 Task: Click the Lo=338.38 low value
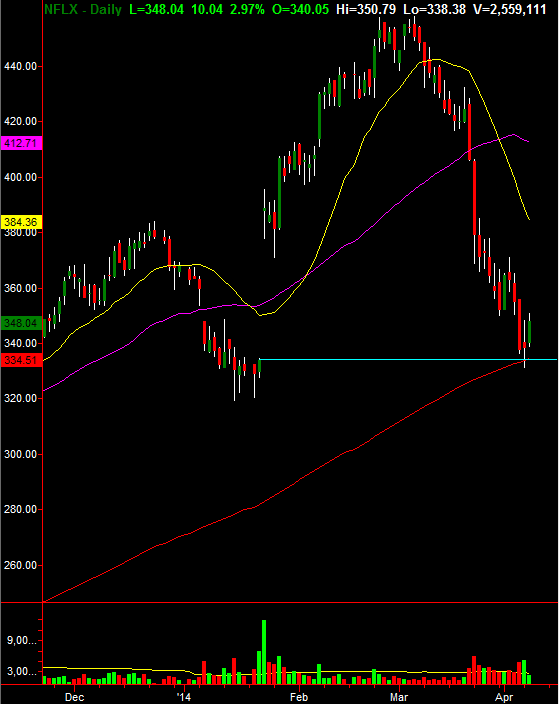coord(435,9)
